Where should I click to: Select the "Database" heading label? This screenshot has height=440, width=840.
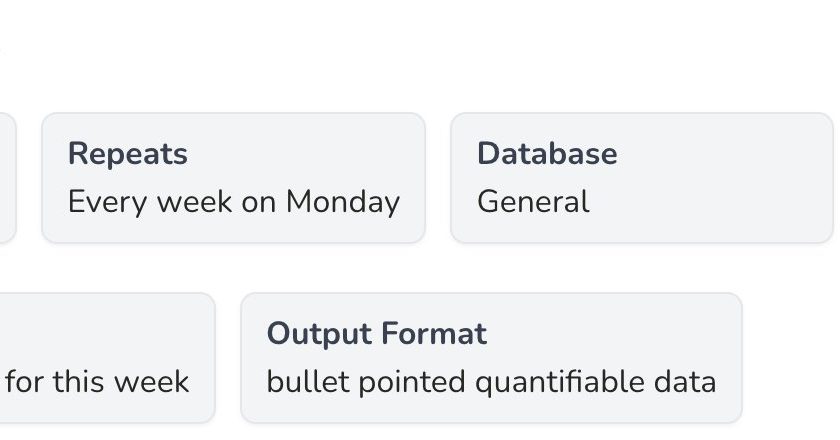pos(546,154)
